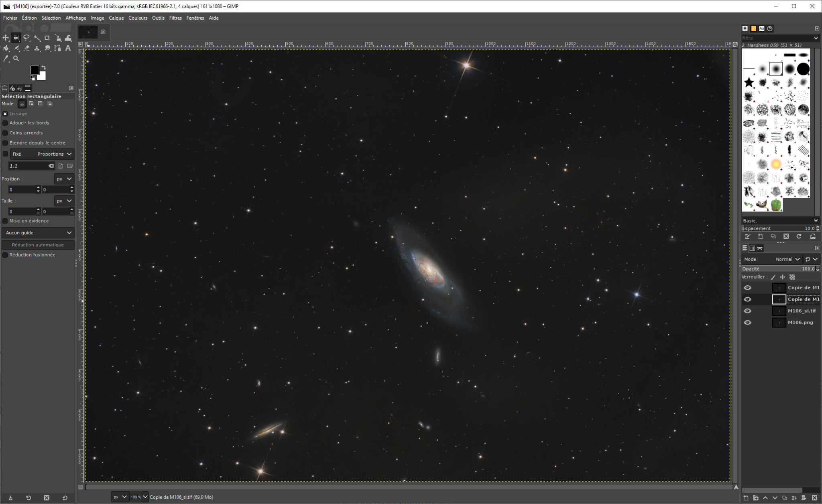The width and height of the screenshot is (822, 504).
Task: Edit the selected brush
Action: point(747,236)
